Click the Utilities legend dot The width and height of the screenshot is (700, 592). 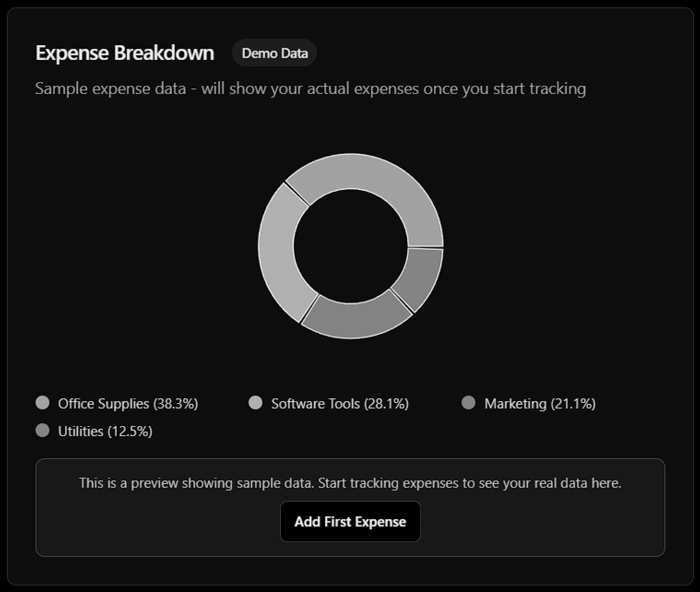[x=43, y=430]
